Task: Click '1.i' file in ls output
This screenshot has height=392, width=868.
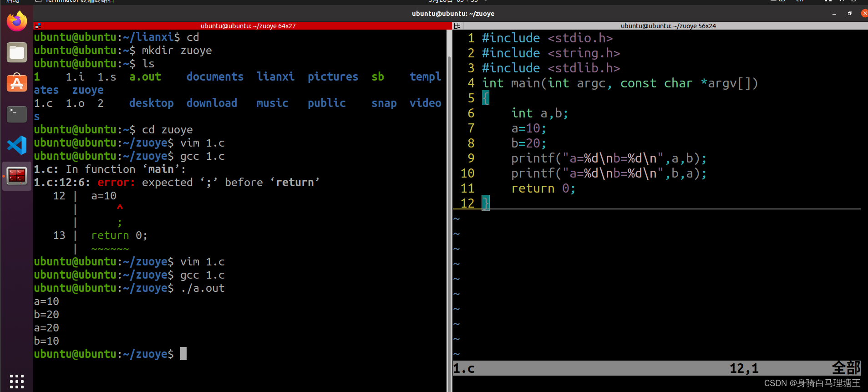Action: pyautogui.click(x=75, y=76)
